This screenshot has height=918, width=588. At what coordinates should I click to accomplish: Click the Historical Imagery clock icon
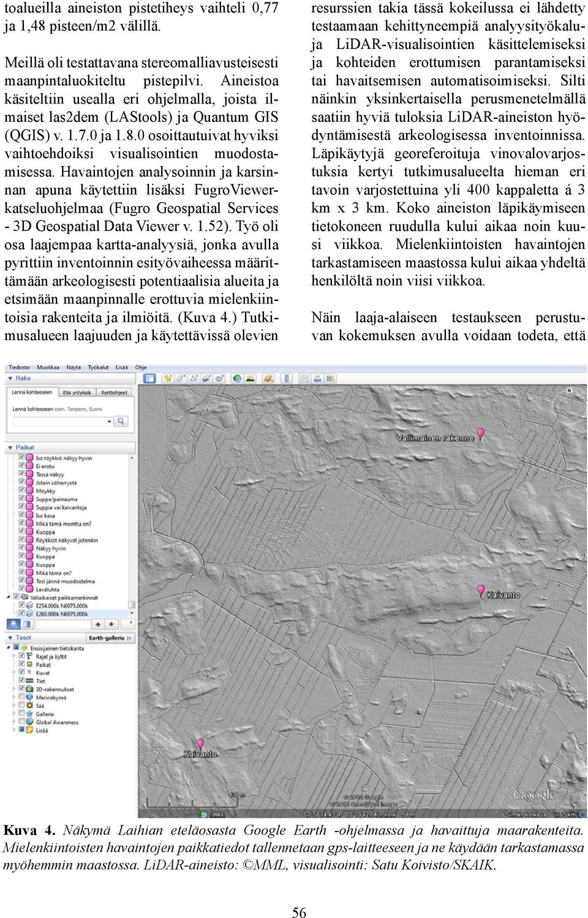tap(236, 378)
